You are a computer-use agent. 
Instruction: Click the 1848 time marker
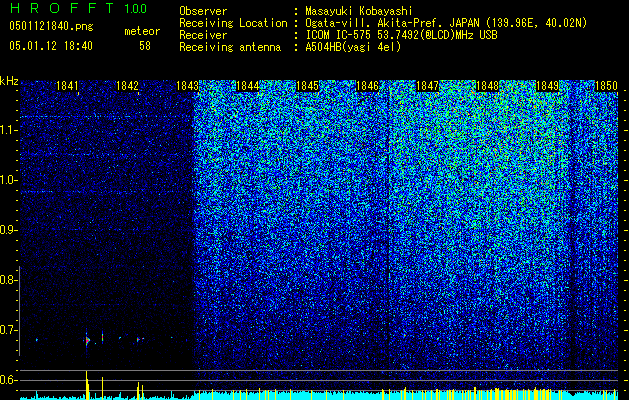[x=487, y=85]
